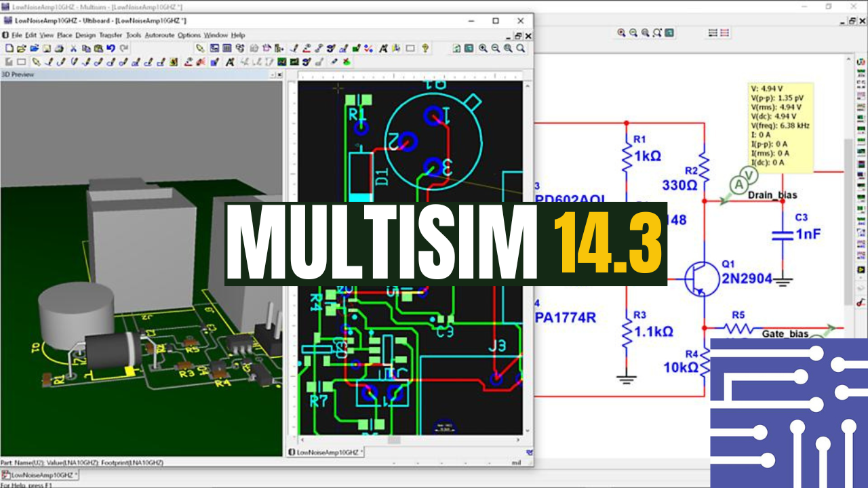Open the Help menu in Ultiboard
Screen dimensions: 868x488
point(238,35)
